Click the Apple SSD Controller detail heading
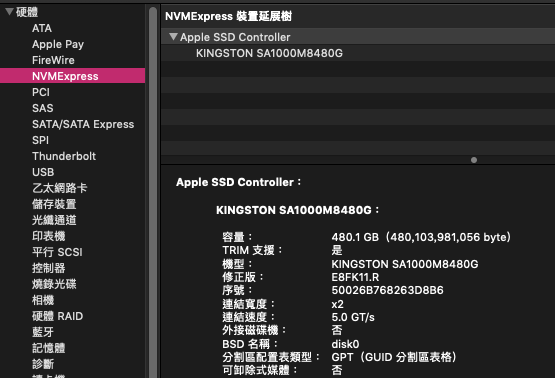The image size is (555, 378). tap(238, 182)
